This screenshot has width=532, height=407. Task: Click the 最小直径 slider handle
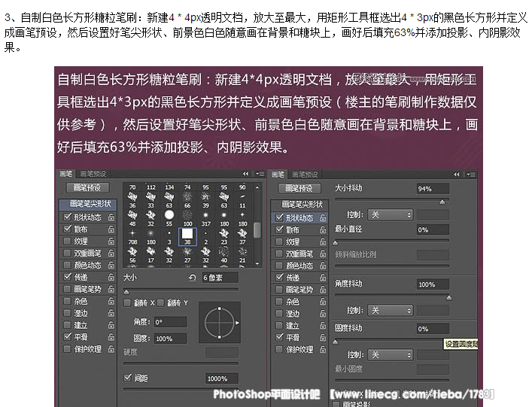pos(335,243)
